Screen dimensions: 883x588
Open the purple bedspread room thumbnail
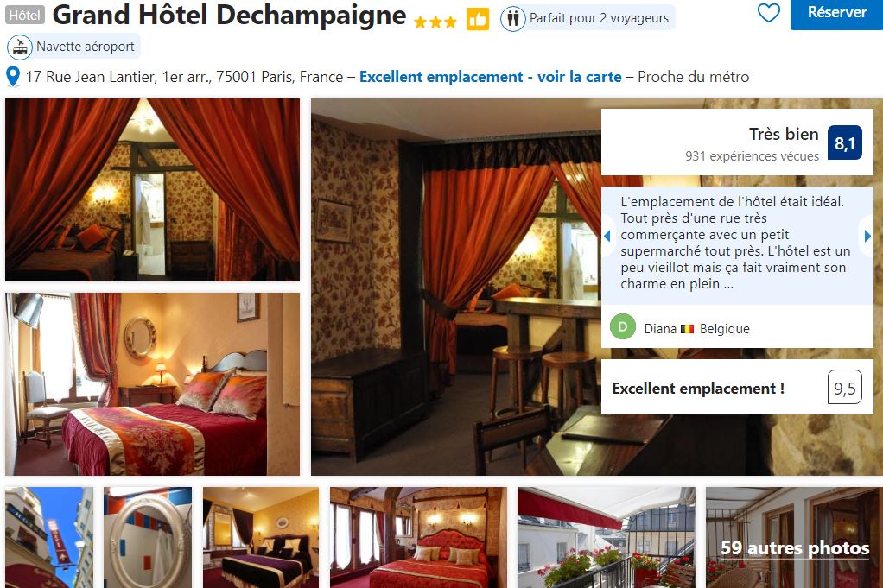[261, 537]
